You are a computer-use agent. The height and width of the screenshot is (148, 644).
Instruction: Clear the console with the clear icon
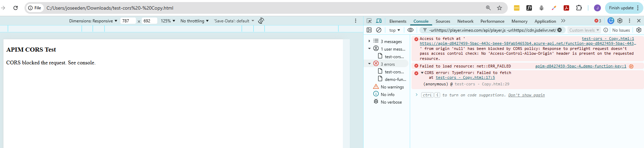(379, 30)
